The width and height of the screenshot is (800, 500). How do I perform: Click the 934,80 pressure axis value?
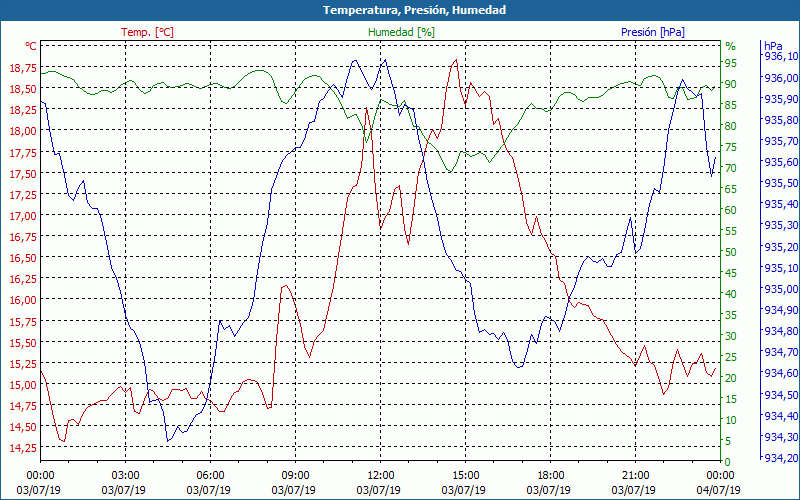point(782,331)
